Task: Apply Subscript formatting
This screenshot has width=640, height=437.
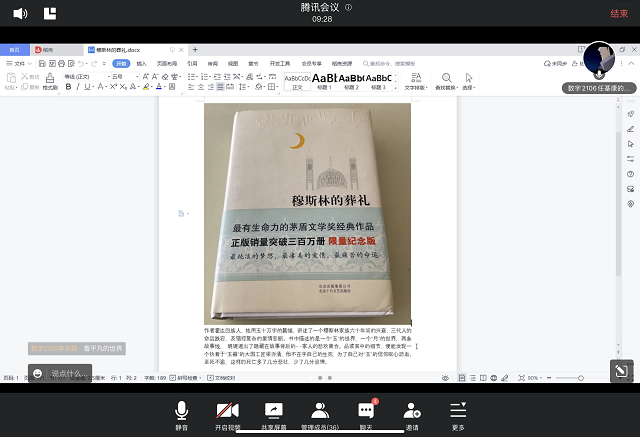Action: pos(123,87)
